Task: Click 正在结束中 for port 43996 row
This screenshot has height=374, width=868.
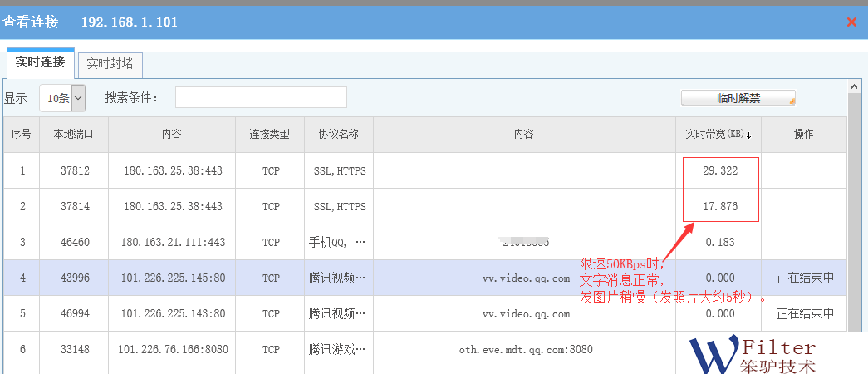Action: click(805, 278)
